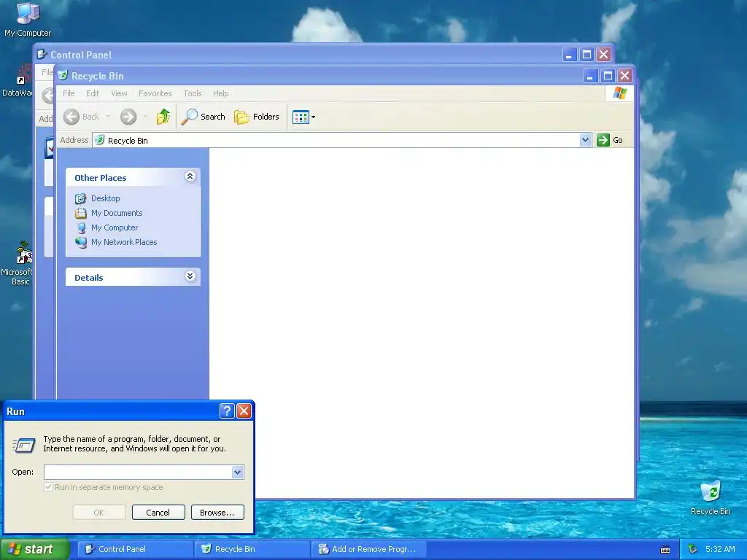Close the Recycle Bin window

624,75
